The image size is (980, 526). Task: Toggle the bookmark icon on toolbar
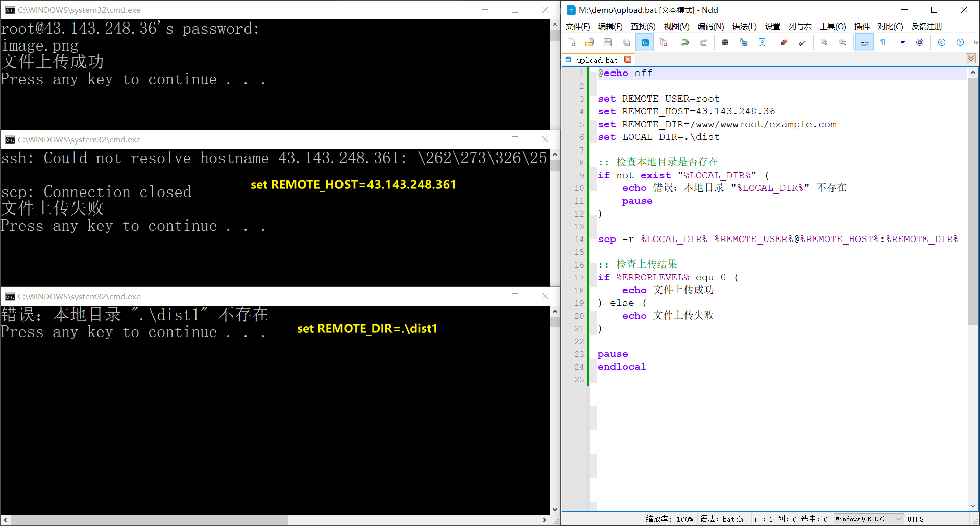pos(762,42)
